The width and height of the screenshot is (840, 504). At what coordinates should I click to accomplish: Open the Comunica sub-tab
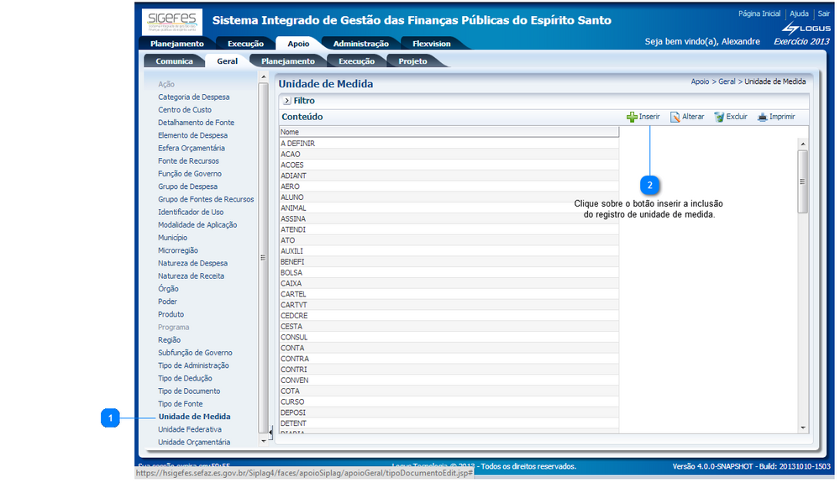pos(174,61)
